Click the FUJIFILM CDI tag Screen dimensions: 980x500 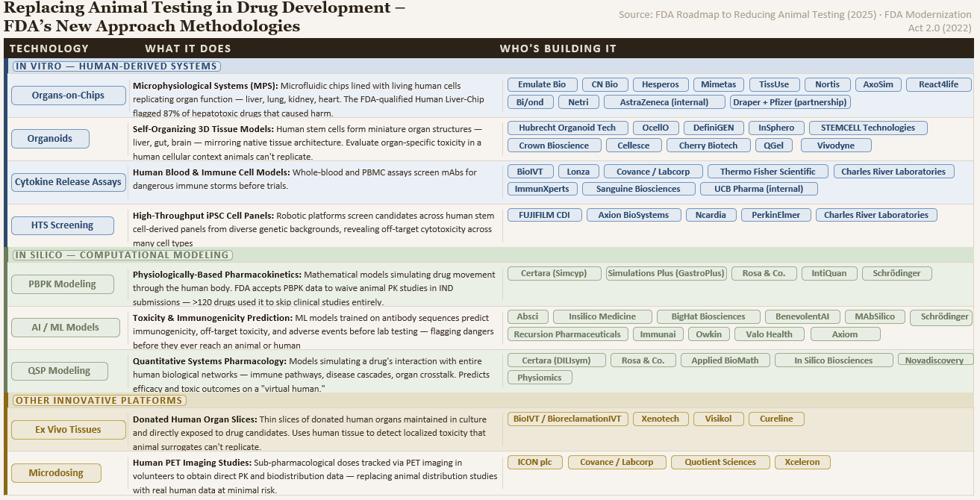point(544,215)
